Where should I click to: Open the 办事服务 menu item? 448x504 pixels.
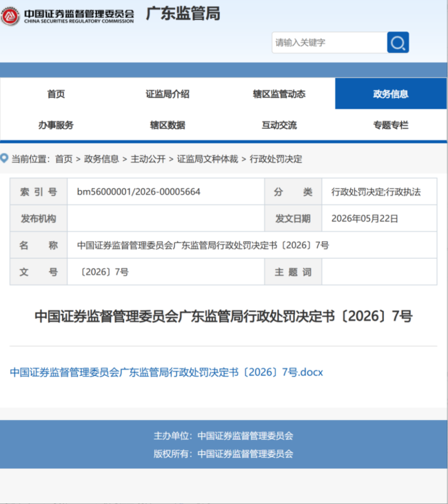(x=56, y=125)
